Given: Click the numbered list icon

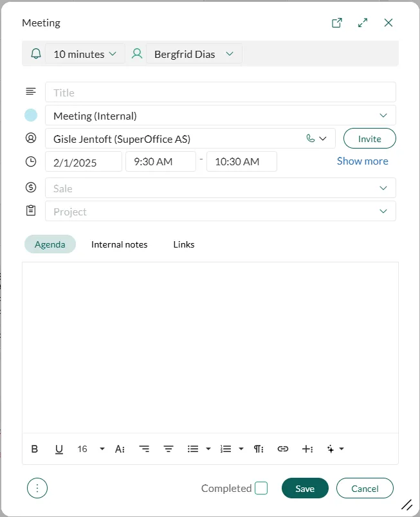Looking at the screenshot, I should 226,449.
